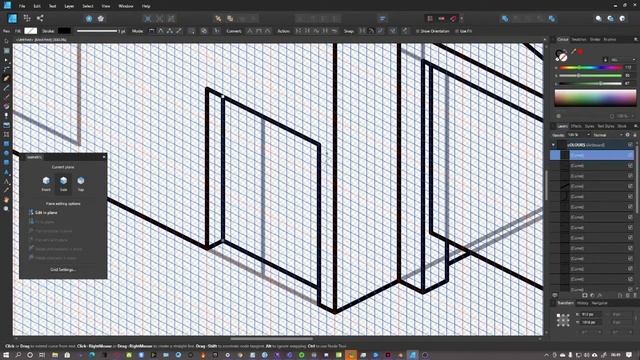640x360 pixels.
Task: Switch to the Navigator tab
Action: pyautogui.click(x=600, y=303)
